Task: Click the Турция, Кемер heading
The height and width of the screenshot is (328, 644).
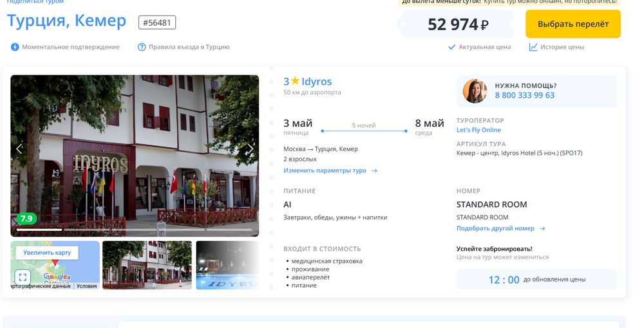Action: tap(66, 21)
